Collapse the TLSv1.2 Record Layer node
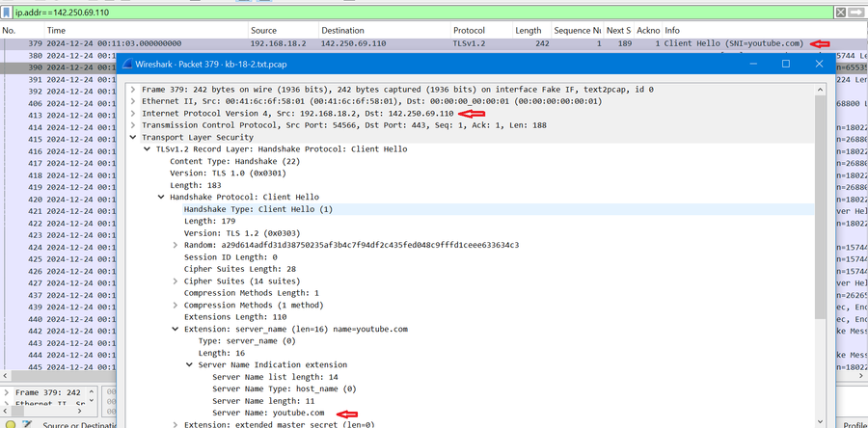This screenshot has width=868, height=428. pos(147,149)
